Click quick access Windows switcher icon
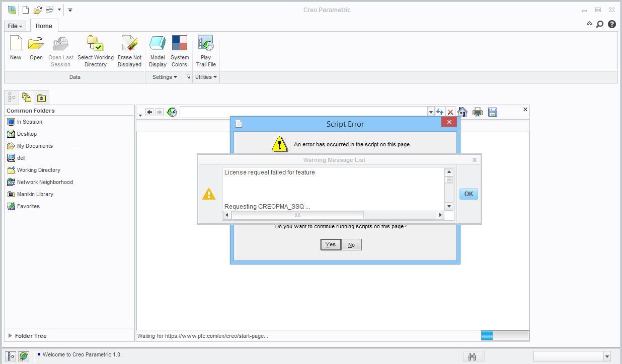Viewport: 622px width, 364px height. (x=49, y=10)
